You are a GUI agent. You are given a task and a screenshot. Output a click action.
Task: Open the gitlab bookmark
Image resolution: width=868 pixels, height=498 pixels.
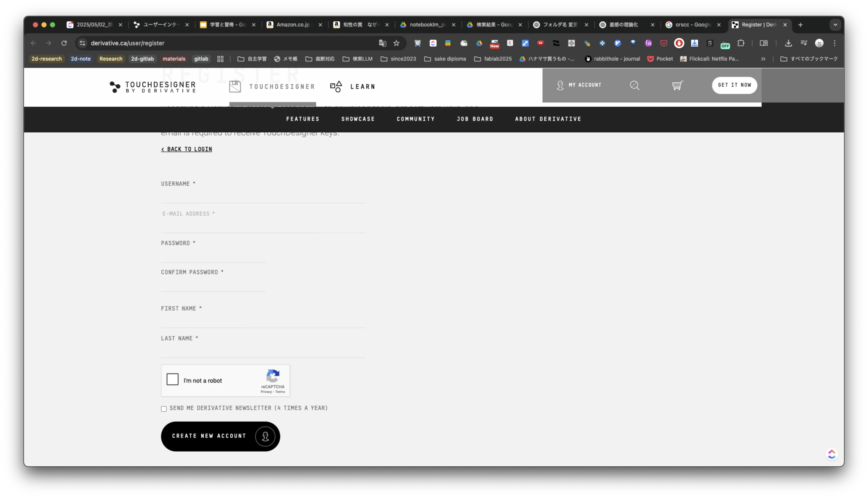click(201, 59)
